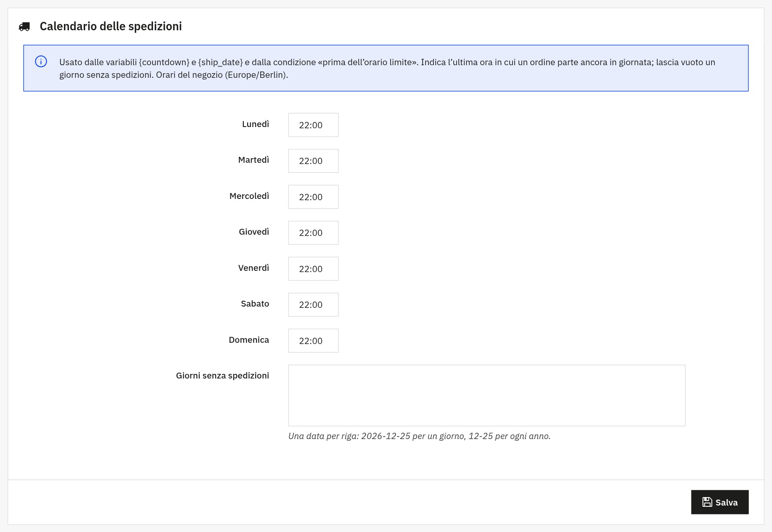Click the Lunedì label
The height and width of the screenshot is (532, 772).
255,124
